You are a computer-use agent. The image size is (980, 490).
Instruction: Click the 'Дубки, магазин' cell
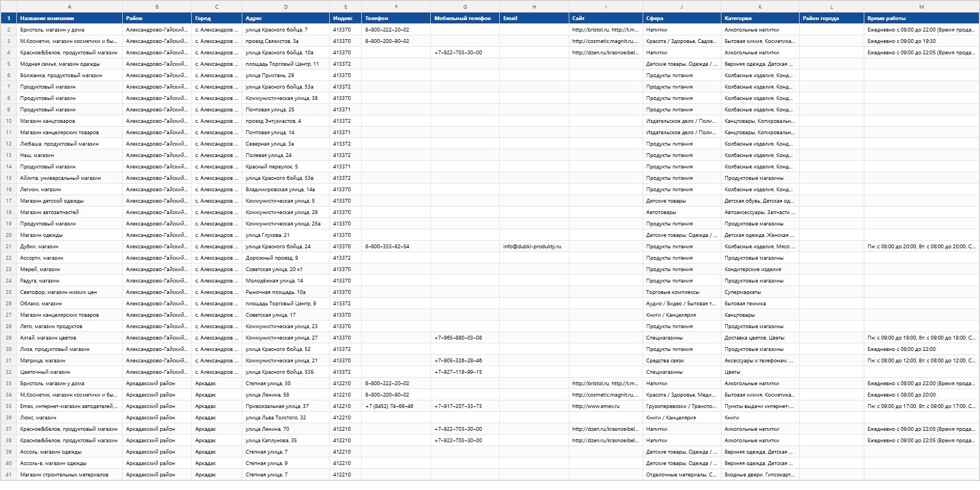(70, 247)
